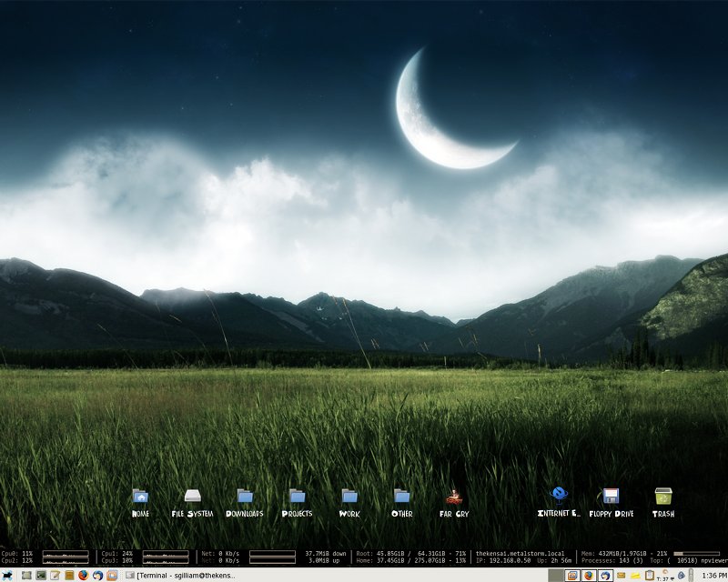Launch the Far Cry desktop shortcut
The width and height of the screenshot is (728, 582).
pyautogui.click(x=454, y=503)
